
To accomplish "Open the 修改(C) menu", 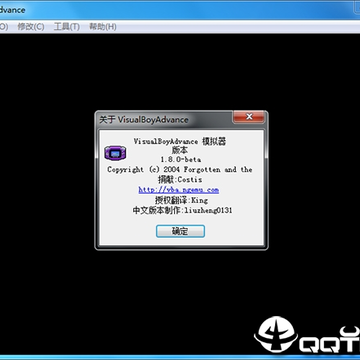I will pos(31,27).
